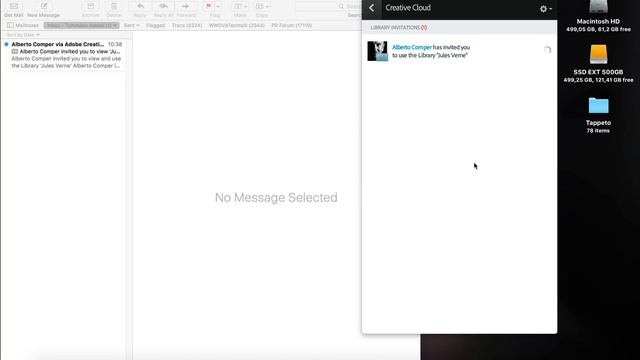This screenshot has width=640, height=360.
Task: Click the unread blue dot on email
Action: [6, 44]
